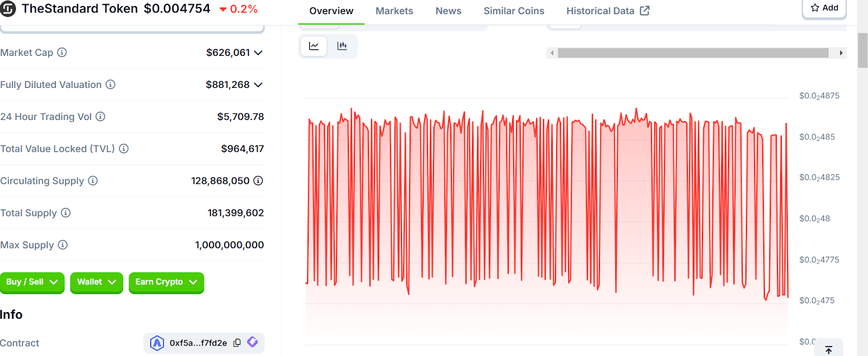Open Circulating Supply label info icon

(93, 181)
